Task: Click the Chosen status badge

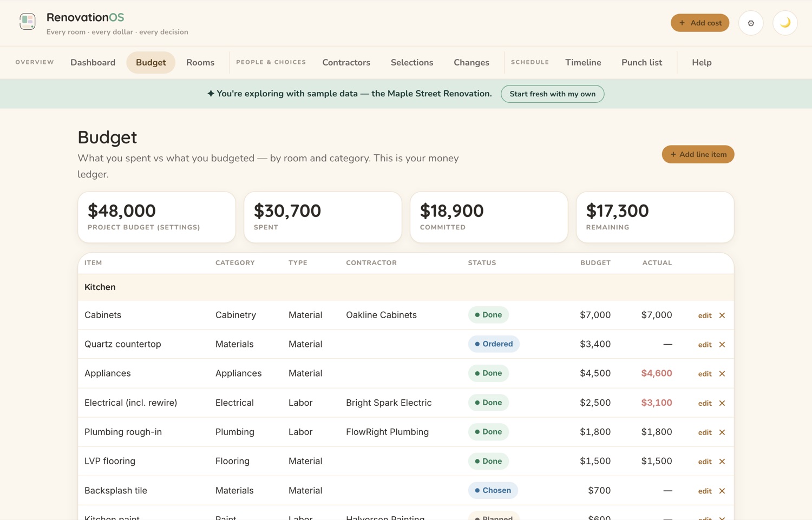Action: tap(493, 490)
